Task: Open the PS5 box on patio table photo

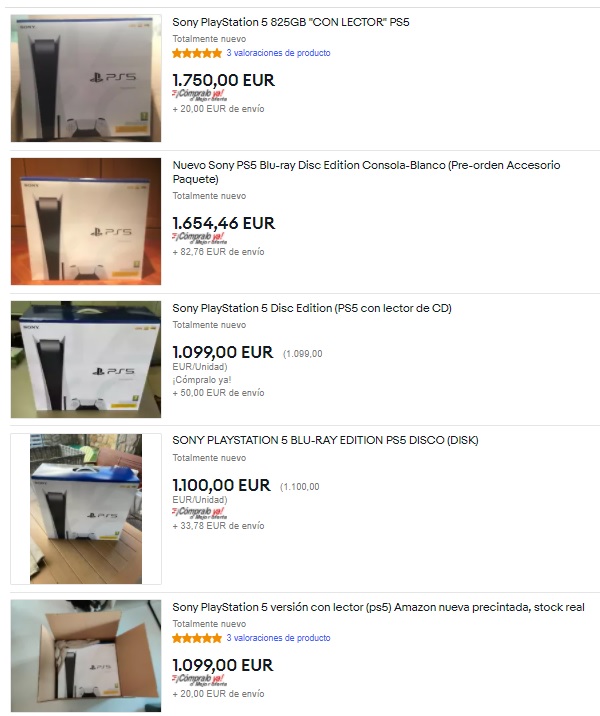Action: (x=86, y=509)
